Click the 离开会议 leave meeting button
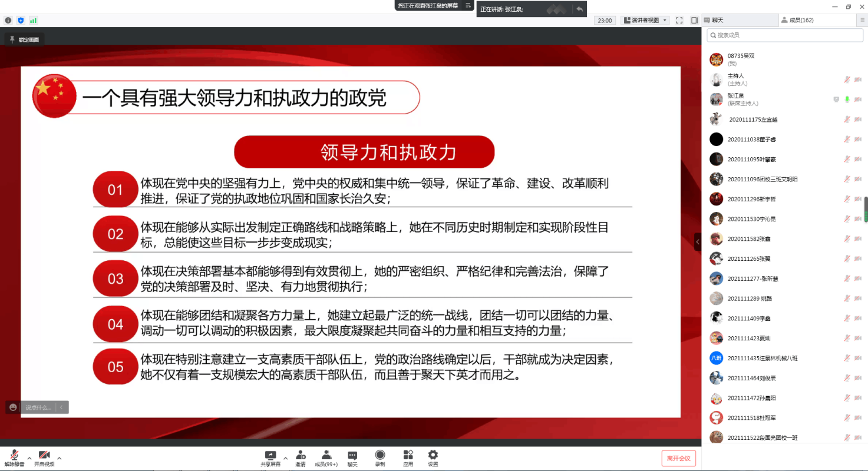Screen dimensions: 868x471 (679, 458)
